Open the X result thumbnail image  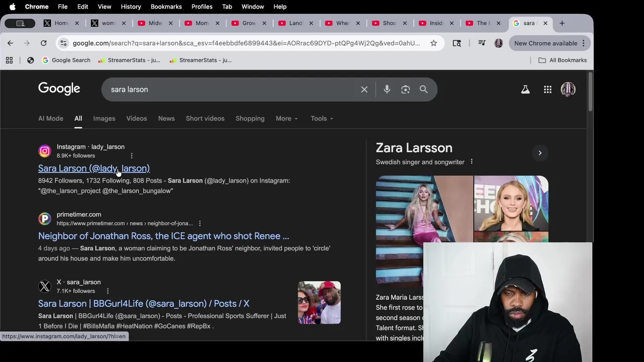319,303
